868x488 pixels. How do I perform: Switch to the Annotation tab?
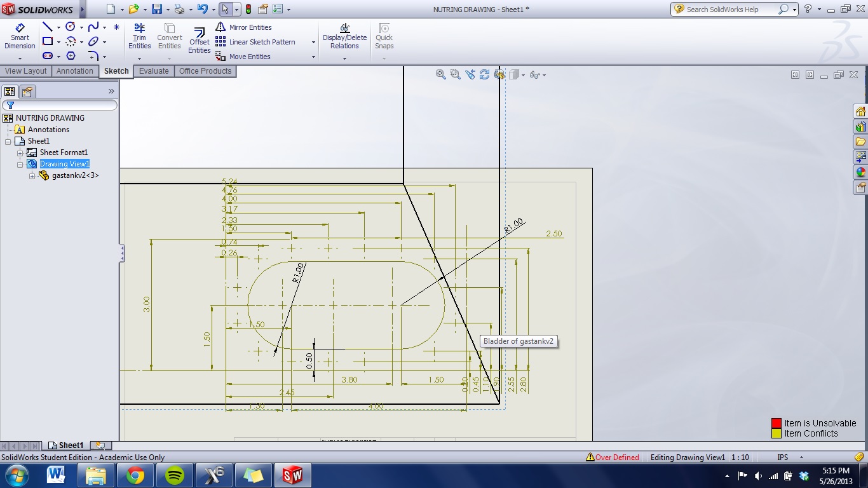pyautogui.click(x=75, y=71)
